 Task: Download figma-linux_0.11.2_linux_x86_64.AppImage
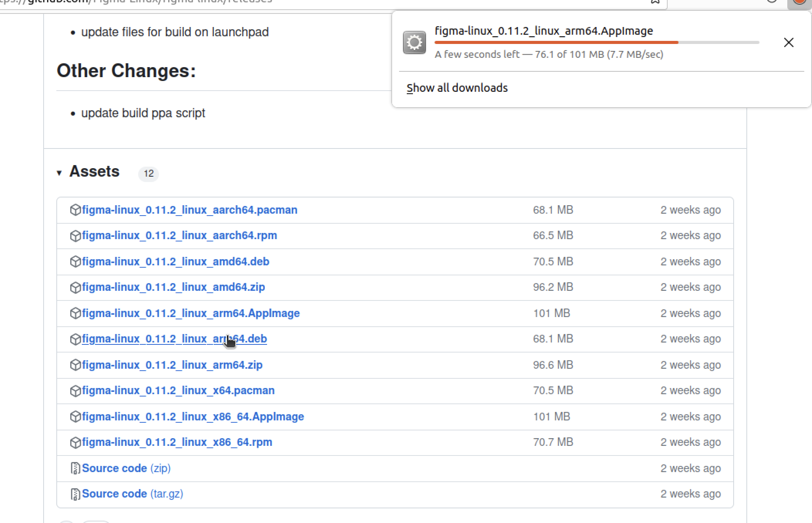click(193, 417)
